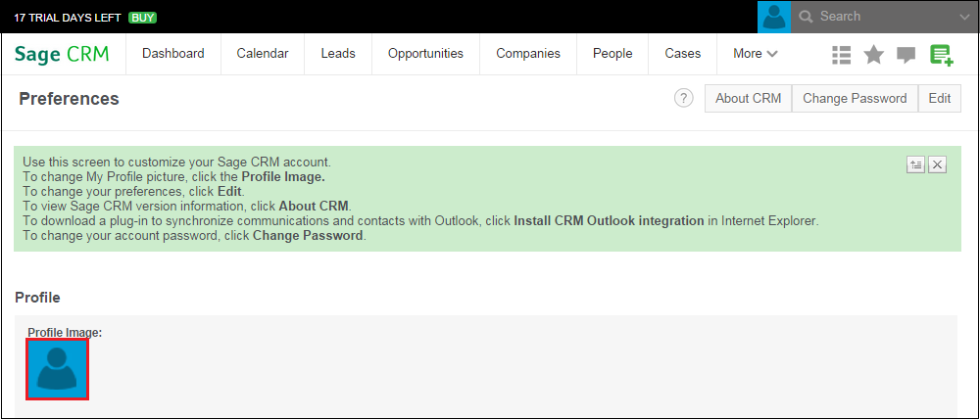The width and height of the screenshot is (980, 420).
Task: Open the chat bubble notifications icon
Action: pos(906,56)
